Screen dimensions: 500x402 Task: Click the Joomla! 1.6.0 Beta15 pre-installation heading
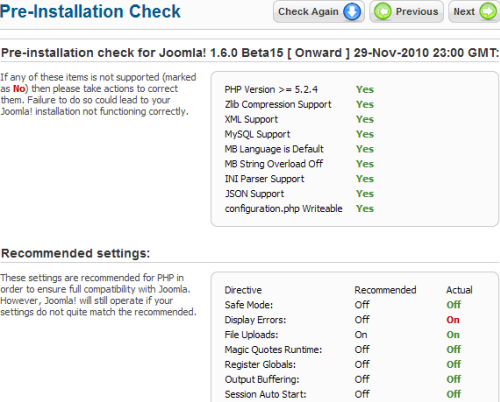(250, 53)
